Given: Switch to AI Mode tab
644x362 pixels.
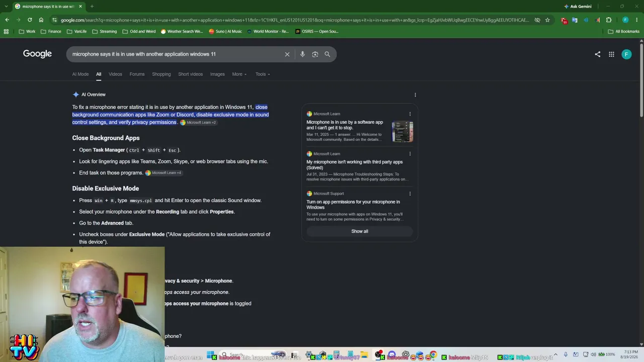Looking at the screenshot, I should pos(80,74).
